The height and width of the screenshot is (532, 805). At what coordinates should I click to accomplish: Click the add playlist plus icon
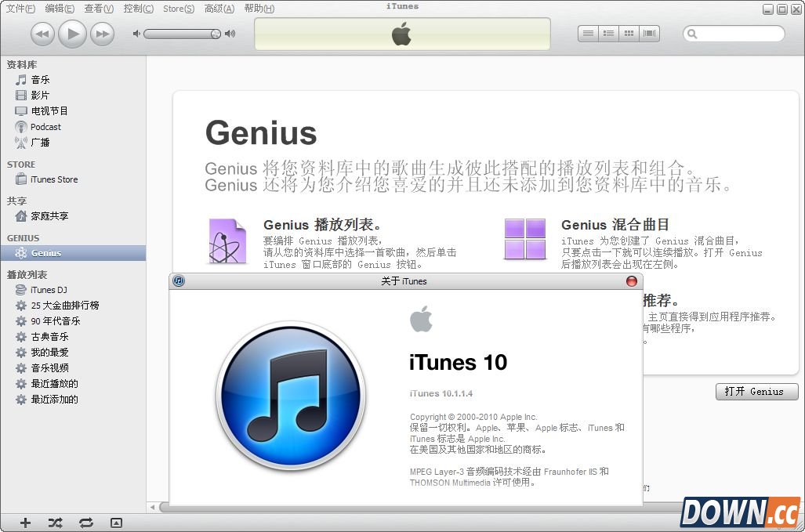tap(25, 522)
